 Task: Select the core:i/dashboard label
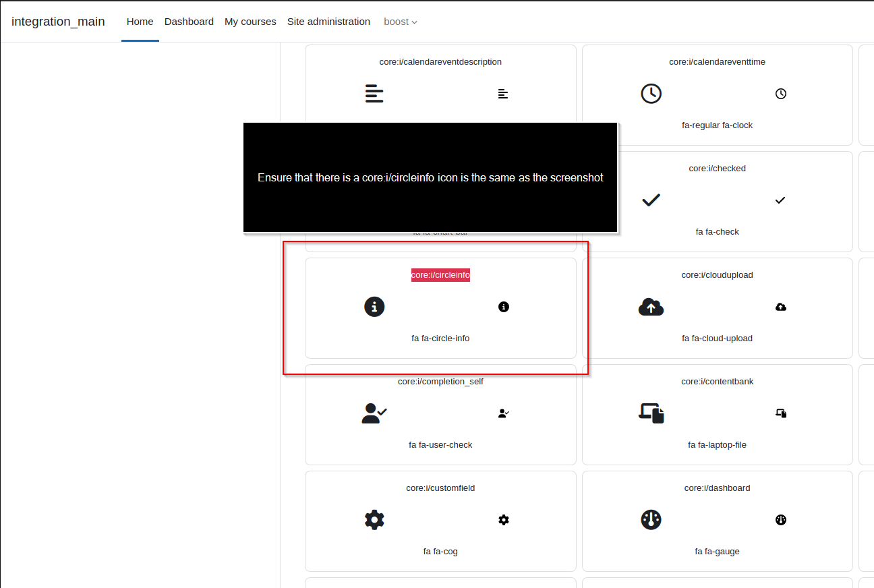pos(717,488)
